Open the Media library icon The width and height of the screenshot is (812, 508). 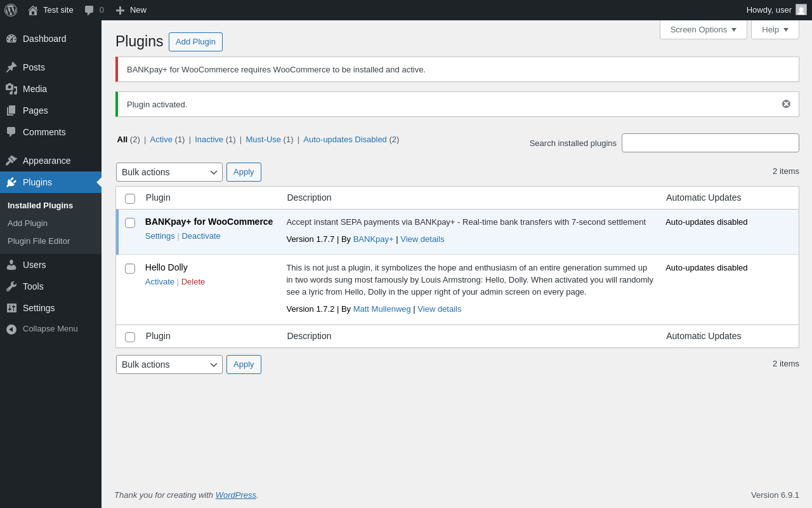11,89
